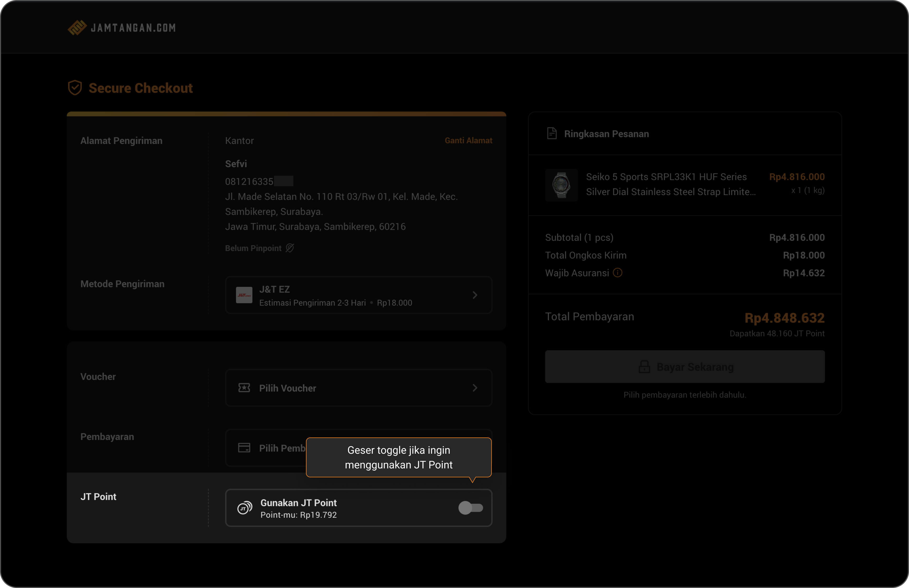The height and width of the screenshot is (588, 909).
Task: Click the J&T EZ shipping name
Action: pos(274,290)
